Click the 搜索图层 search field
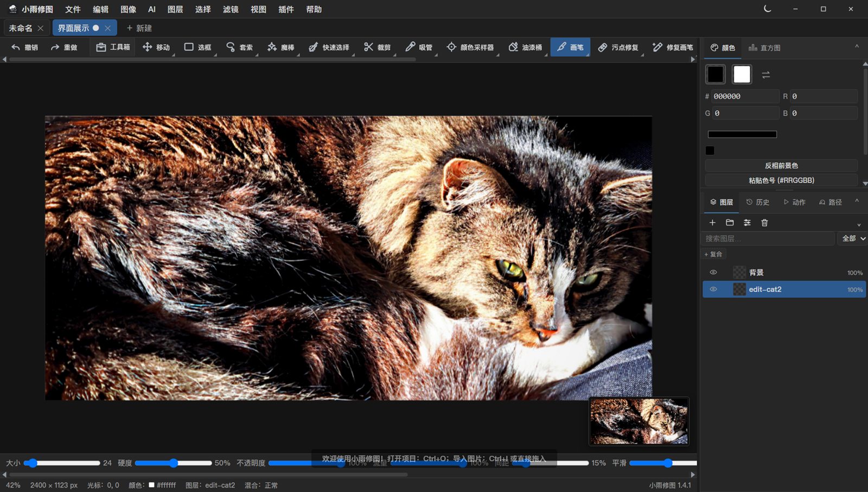This screenshot has height=492, width=868. (x=767, y=238)
